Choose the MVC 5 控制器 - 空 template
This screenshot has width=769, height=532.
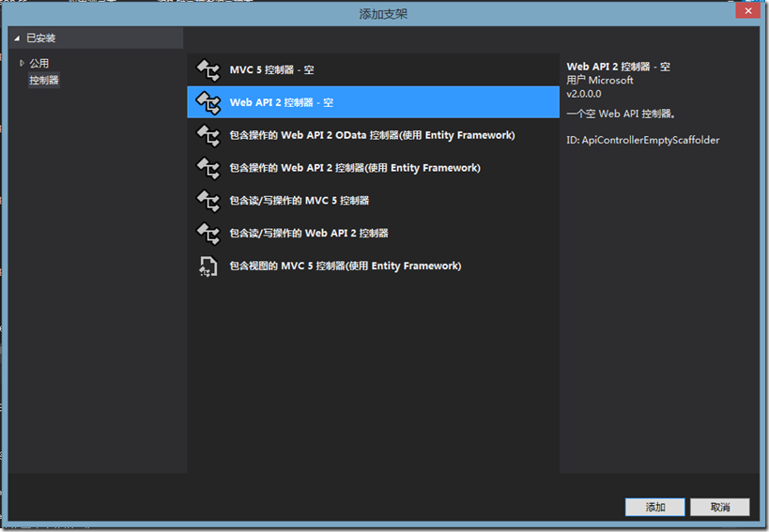point(373,69)
